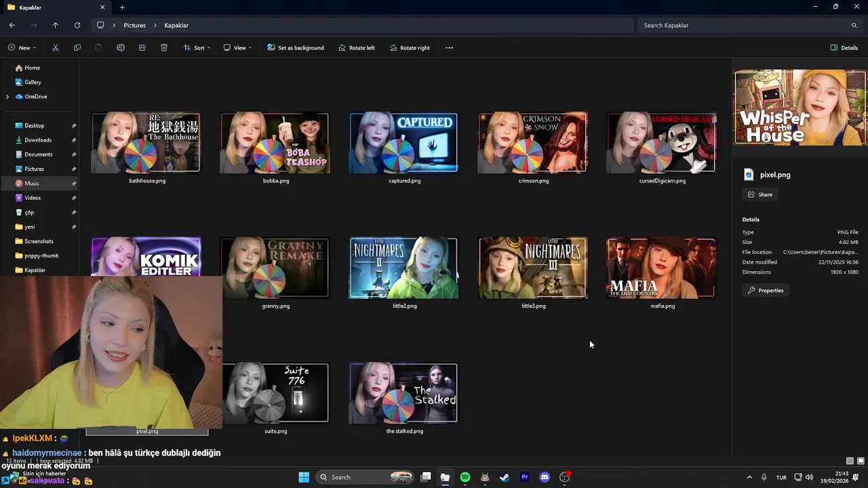Open Screenshots folder in the sidebar
This screenshot has width=868, height=488.
click(39, 241)
